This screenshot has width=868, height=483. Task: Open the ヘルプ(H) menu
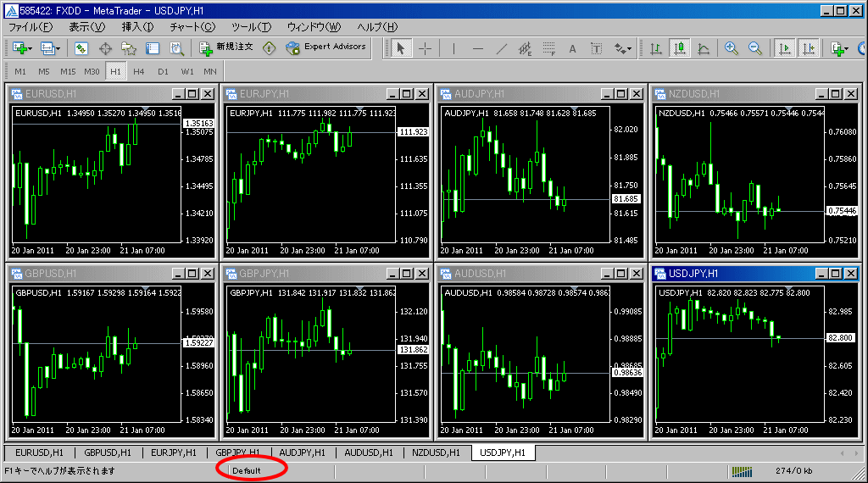(377, 26)
